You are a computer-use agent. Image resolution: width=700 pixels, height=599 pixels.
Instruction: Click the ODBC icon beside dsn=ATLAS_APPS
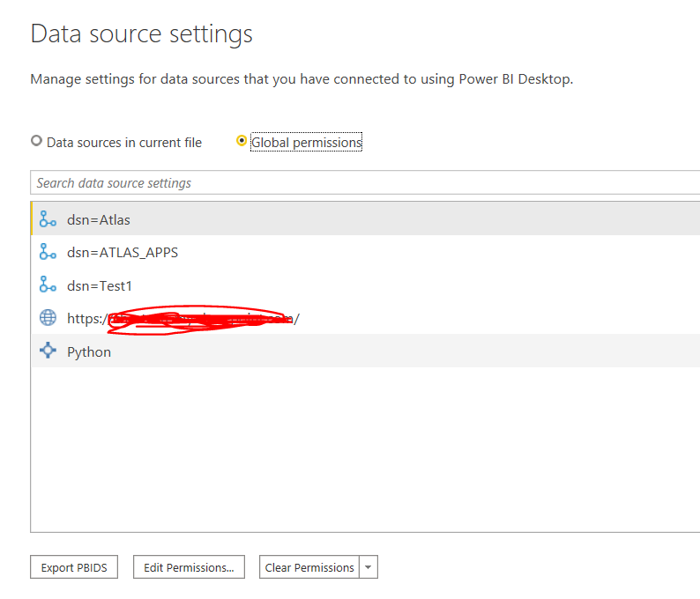pos(48,253)
